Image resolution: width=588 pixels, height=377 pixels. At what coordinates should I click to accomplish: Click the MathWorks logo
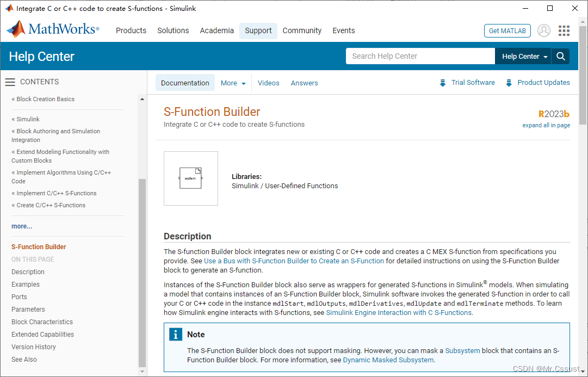[x=53, y=29]
